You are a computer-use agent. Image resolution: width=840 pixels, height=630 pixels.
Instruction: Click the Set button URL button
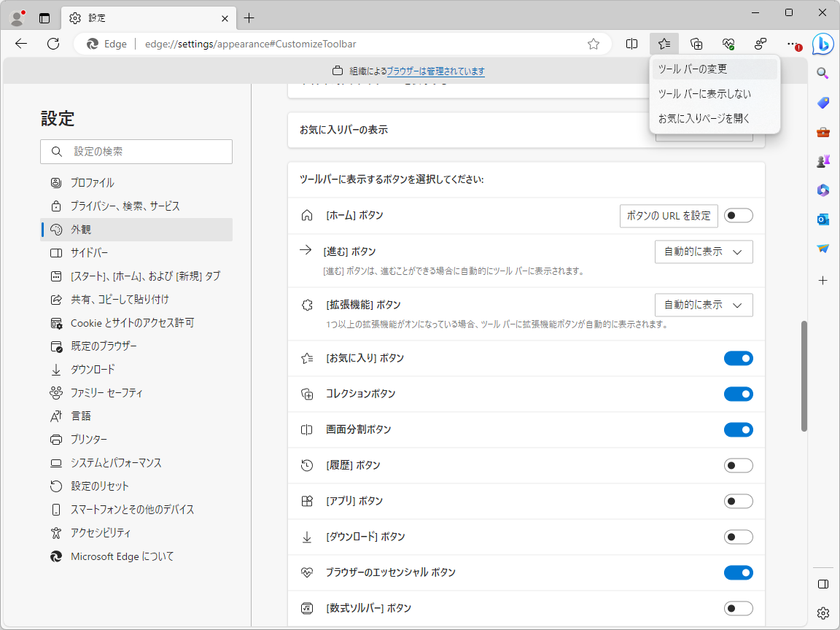tap(668, 215)
